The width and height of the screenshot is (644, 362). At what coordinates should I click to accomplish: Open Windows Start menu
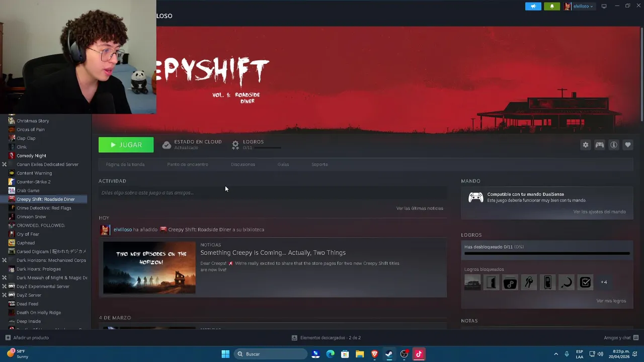(x=225, y=354)
